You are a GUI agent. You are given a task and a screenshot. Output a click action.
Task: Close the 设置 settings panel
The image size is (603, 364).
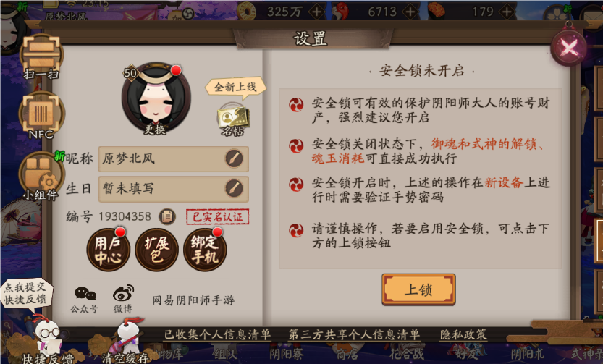click(x=569, y=48)
